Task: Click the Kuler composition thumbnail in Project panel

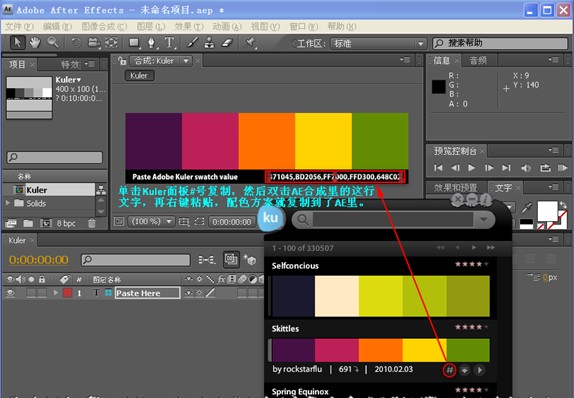Action: (x=29, y=98)
